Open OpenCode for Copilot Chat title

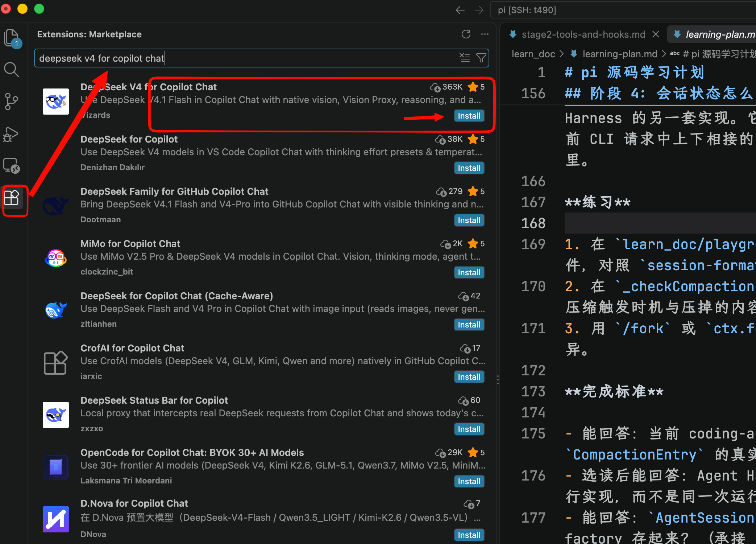point(192,453)
